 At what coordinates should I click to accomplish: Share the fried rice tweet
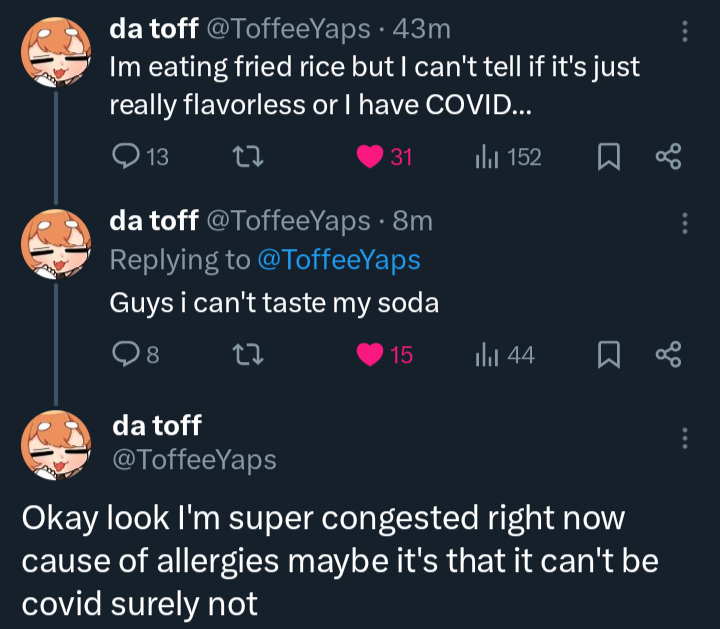667,157
